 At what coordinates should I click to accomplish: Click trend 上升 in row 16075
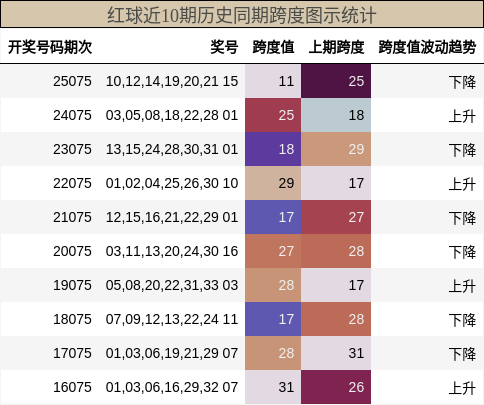pyautogui.click(x=462, y=388)
